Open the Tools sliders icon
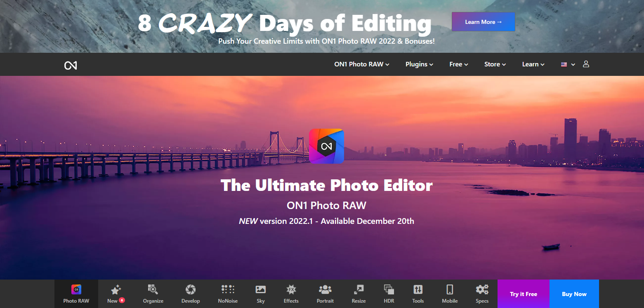Image resolution: width=644 pixels, height=308 pixels. pyautogui.click(x=418, y=289)
